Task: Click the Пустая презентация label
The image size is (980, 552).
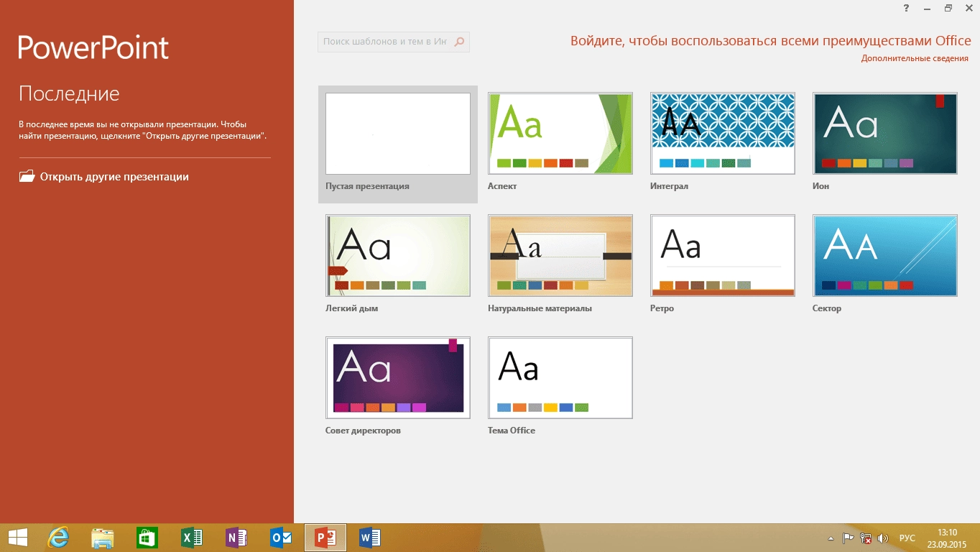Action: click(367, 186)
